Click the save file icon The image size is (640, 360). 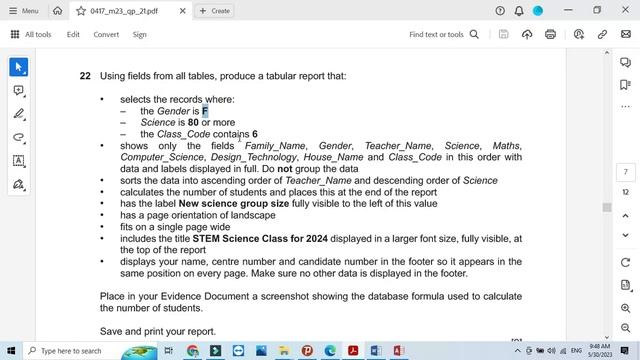pos(504,34)
